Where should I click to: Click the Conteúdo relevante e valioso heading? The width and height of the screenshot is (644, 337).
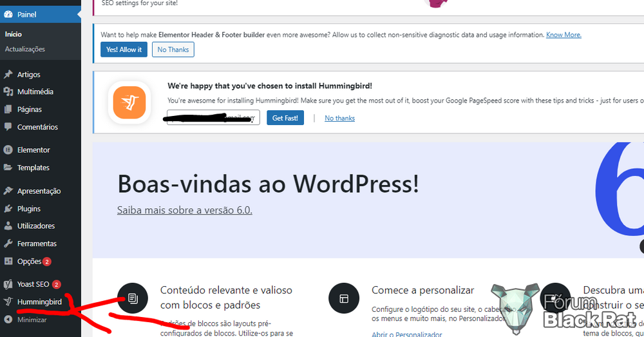[x=226, y=298]
